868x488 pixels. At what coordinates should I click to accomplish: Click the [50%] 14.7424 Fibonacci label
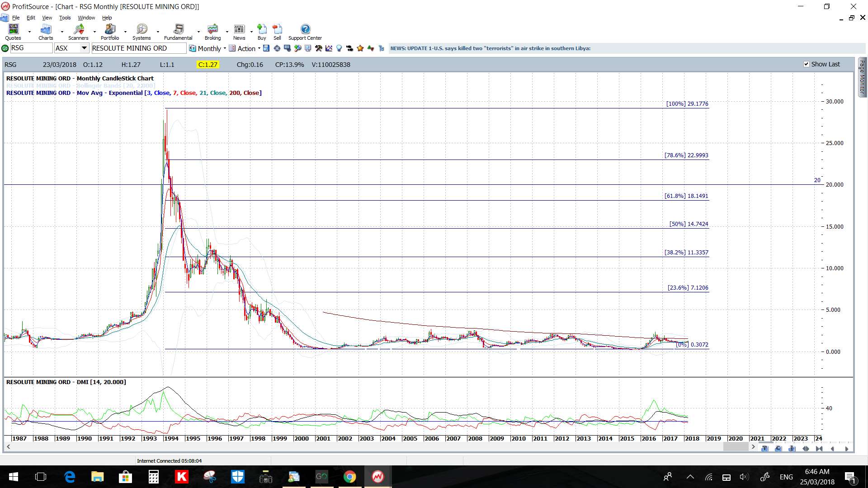pyautogui.click(x=689, y=224)
